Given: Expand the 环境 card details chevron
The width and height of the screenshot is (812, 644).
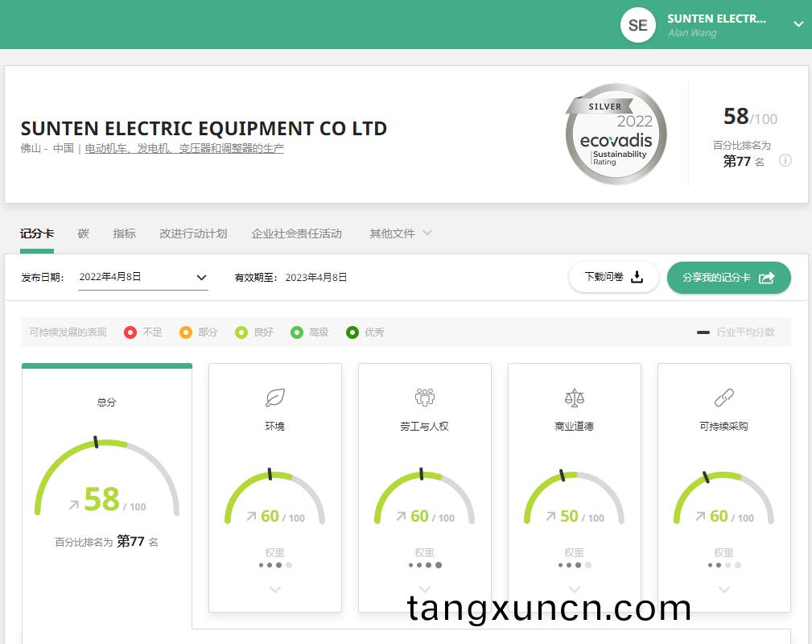Looking at the screenshot, I should (x=275, y=589).
